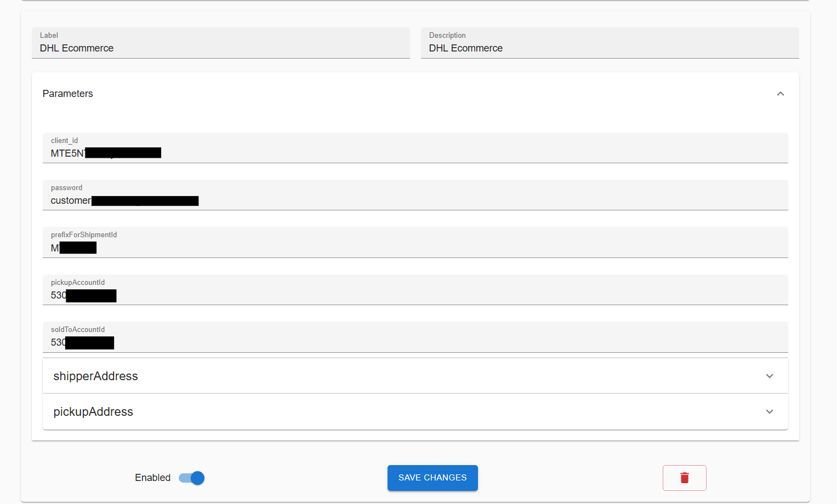
Task: Edit the pickupAccountId value
Action: pyautogui.click(x=415, y=295)
